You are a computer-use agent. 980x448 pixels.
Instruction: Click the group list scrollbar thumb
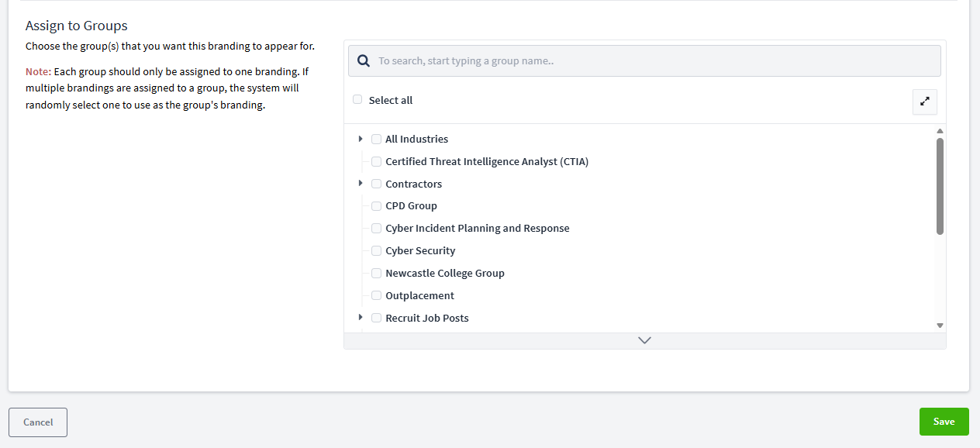point(940,186)
